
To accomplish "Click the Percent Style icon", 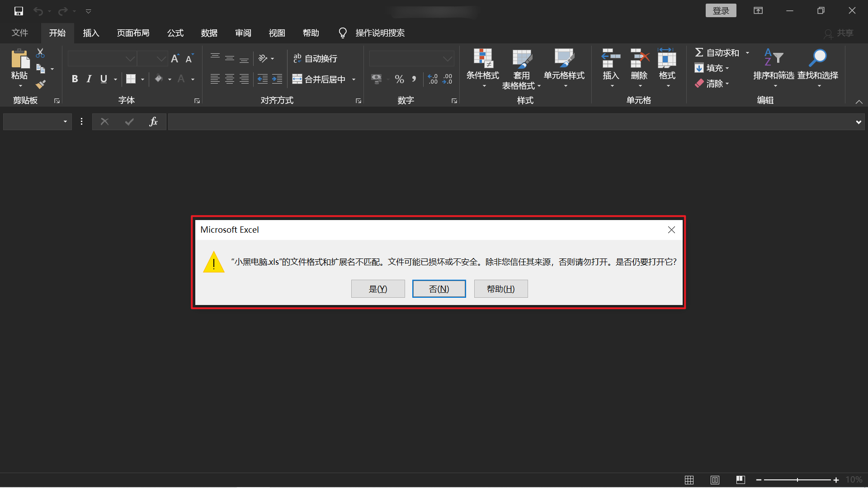I will click(399, 80).
